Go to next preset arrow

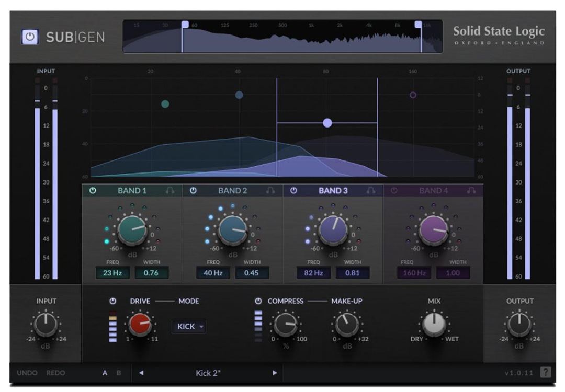click(x=275, y=373)
